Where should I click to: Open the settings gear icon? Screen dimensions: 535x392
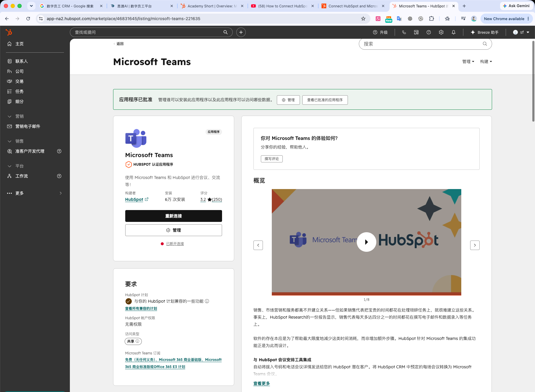tap(441, 32)
